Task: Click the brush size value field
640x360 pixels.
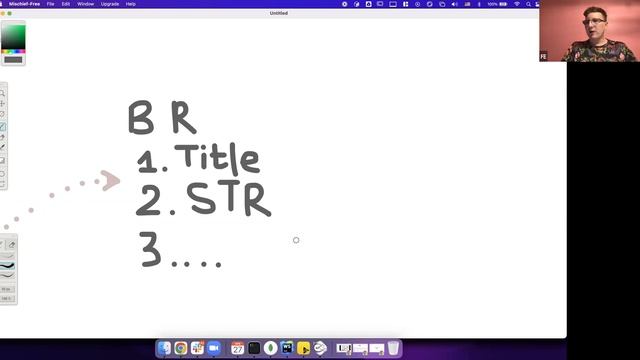Action: pyautogui.click(x=7, y=289)
